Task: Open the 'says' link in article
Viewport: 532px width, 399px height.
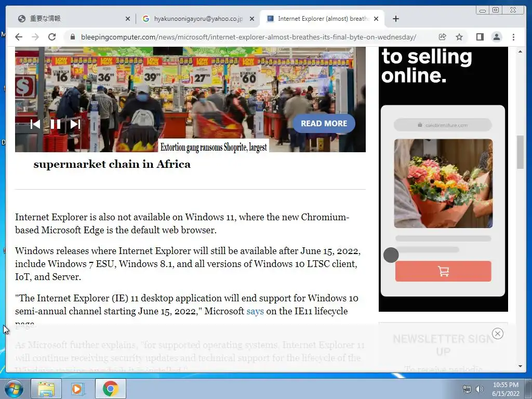Action: coord(255,311)
